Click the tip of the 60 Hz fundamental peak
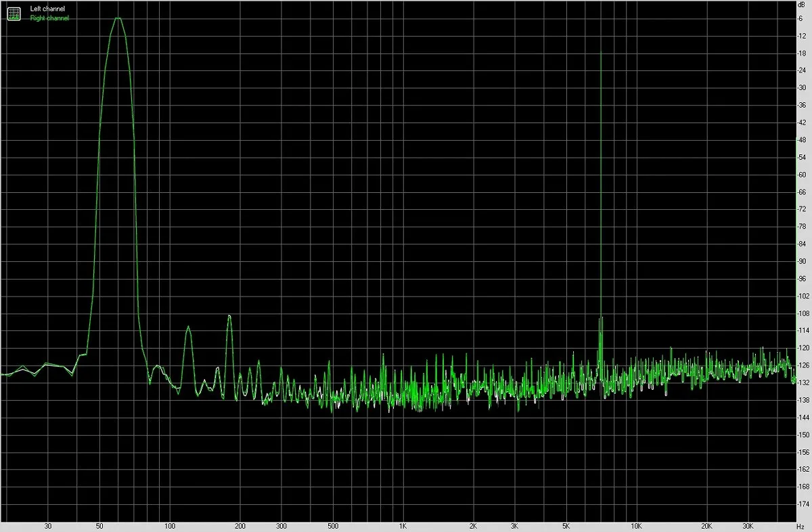 (118, 18)
